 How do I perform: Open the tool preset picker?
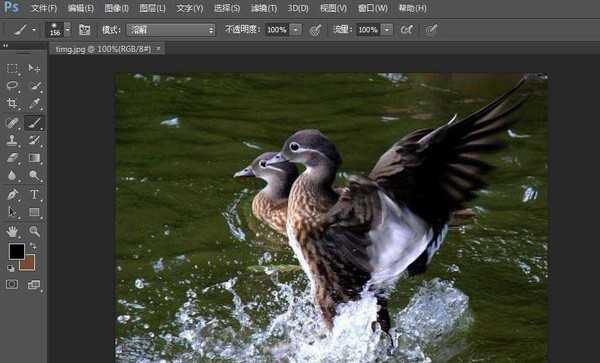25,29
